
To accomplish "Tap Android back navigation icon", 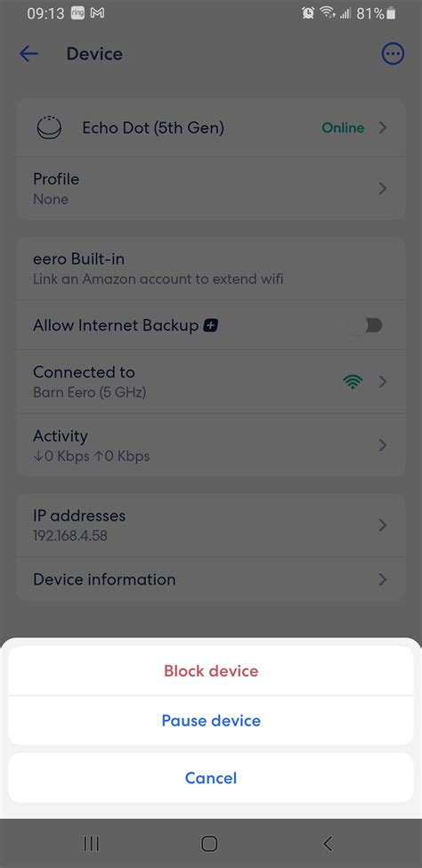I will [x=328, y=844].
